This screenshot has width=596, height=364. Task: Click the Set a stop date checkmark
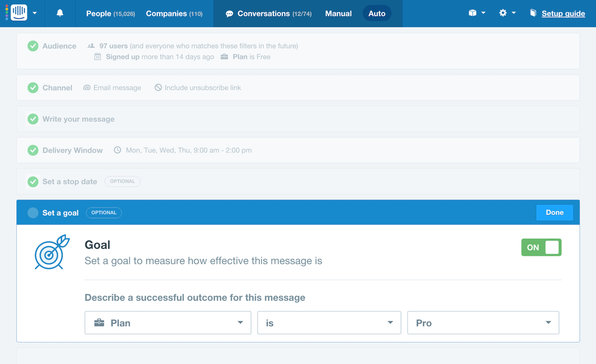click(x=33, y=182)
